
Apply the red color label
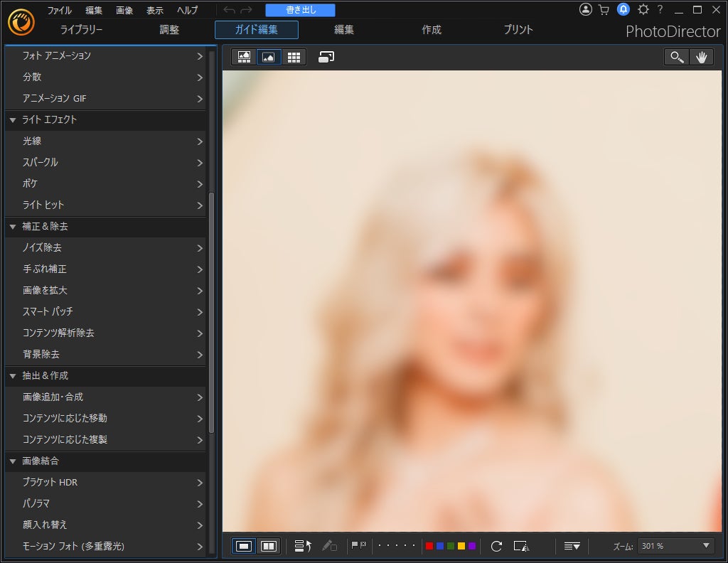coord(429,546)
